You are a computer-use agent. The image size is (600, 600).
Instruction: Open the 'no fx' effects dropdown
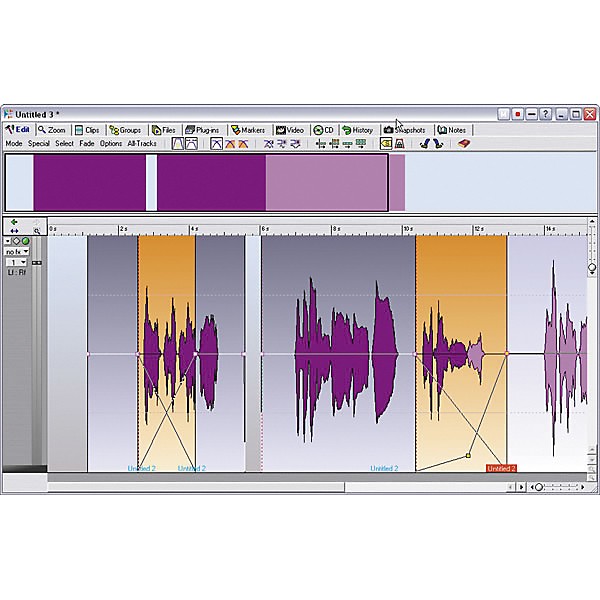tap(16, 252)
